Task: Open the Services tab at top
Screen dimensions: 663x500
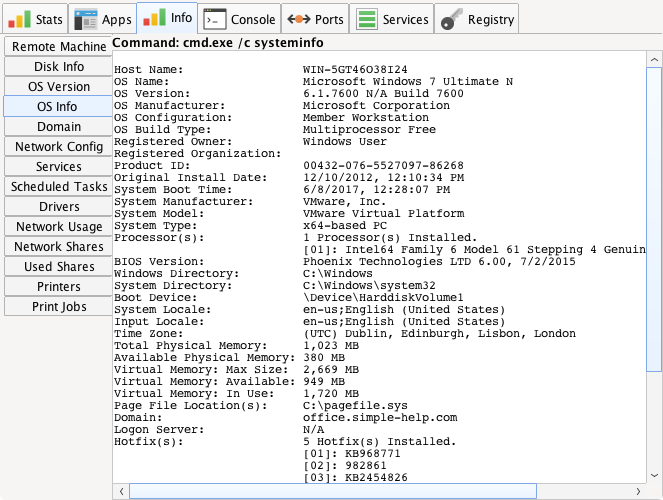Action: coord(392,19)
